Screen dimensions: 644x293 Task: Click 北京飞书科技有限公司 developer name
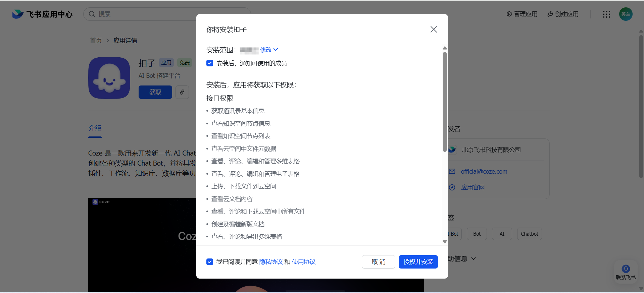tap(491, 150)
